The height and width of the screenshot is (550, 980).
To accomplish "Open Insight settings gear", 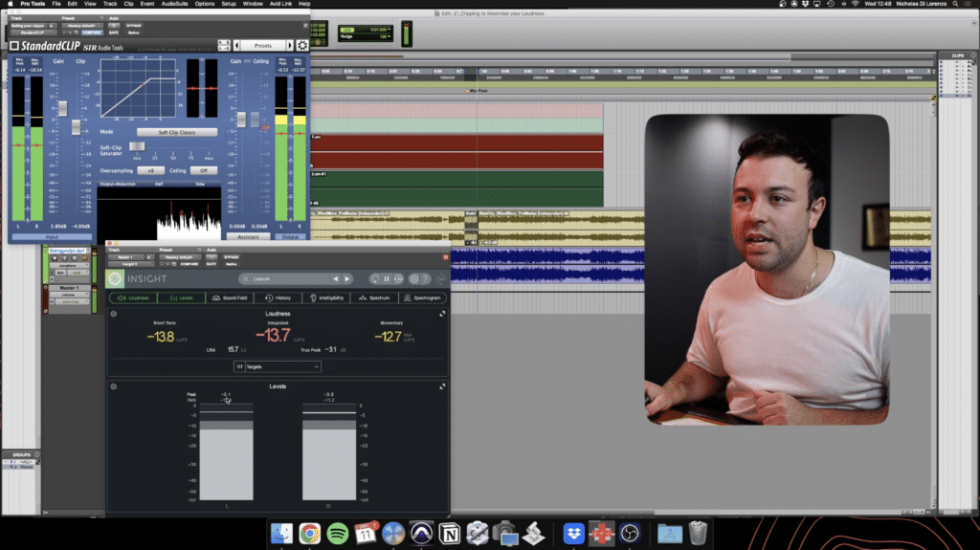I will pyautogui.click(x=413, y=278).
